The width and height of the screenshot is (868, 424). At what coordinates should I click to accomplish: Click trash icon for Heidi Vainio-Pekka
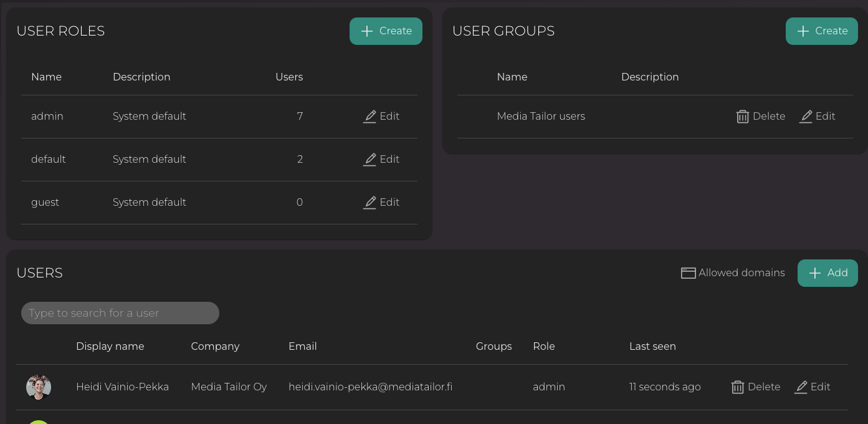pos(737,387)
